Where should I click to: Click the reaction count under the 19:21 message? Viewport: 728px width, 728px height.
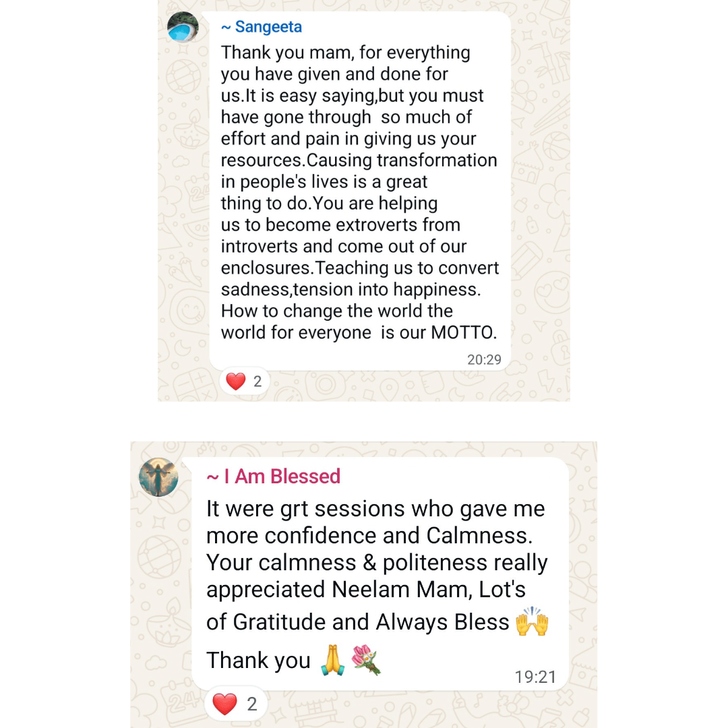pyautogui.click(x=251, y=704)
